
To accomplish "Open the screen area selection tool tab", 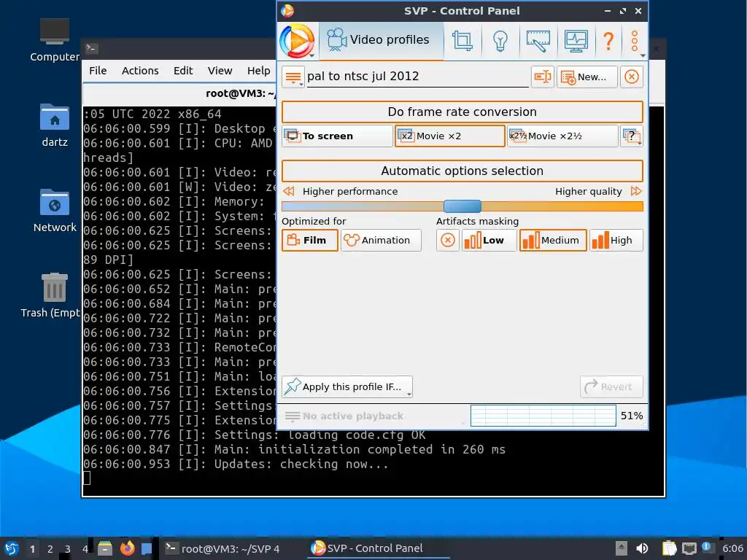I will 538,41.
